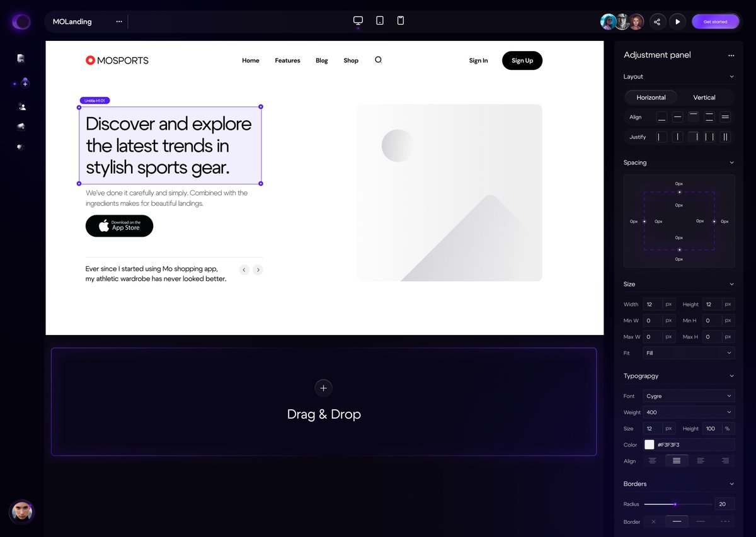
Task: Set typography Align to left
Action: [701, 461]
